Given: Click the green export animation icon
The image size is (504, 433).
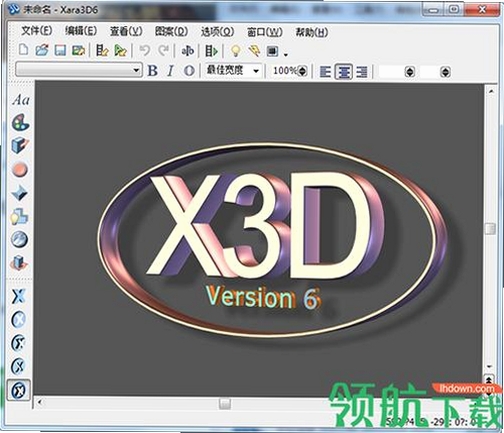Looking at the screenshot, I should 120,50.
